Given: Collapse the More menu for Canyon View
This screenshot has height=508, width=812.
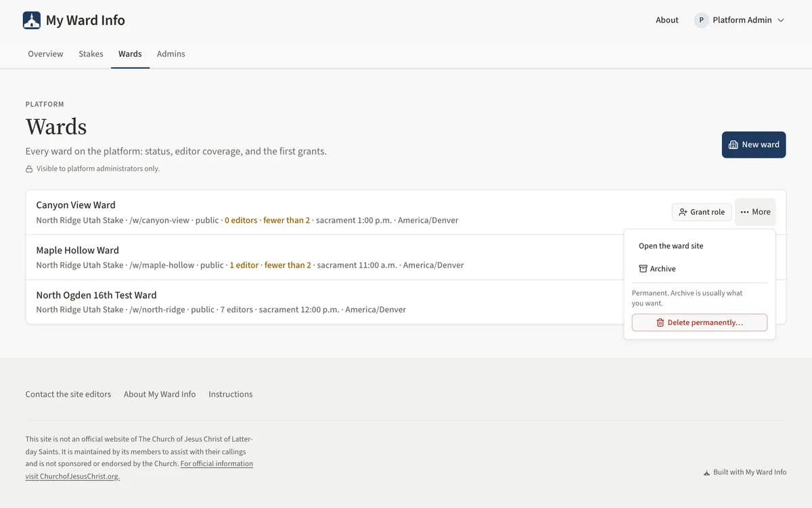Looking at the screenshot, I should (x=755, y=212).
